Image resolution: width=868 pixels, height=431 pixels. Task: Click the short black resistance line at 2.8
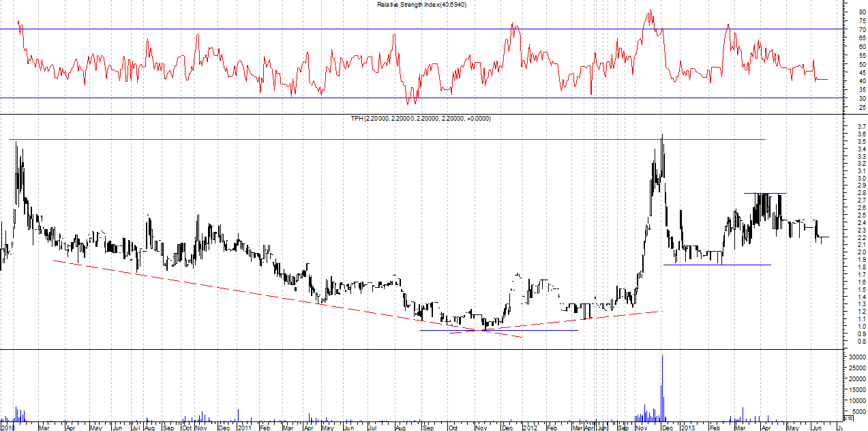(764, 194)
